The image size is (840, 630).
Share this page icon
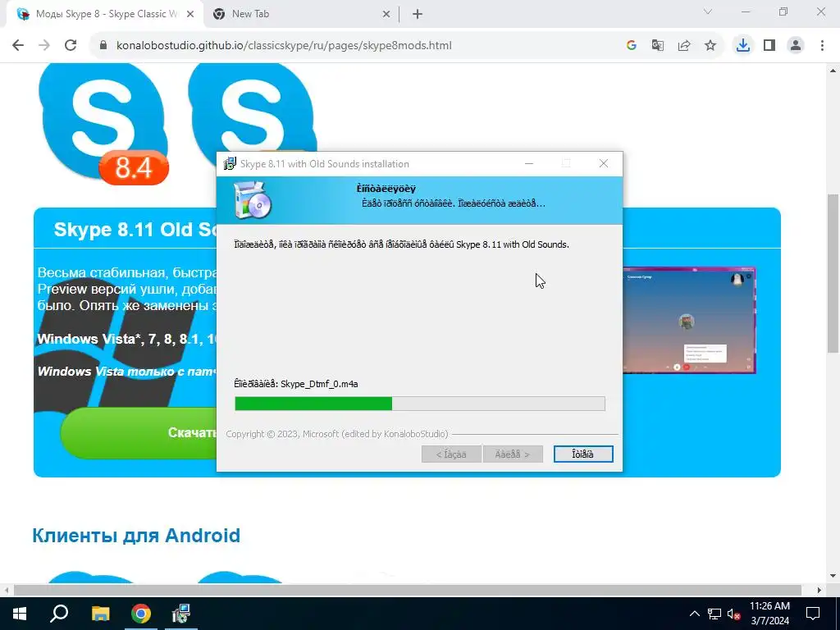[x=684, y=46]
